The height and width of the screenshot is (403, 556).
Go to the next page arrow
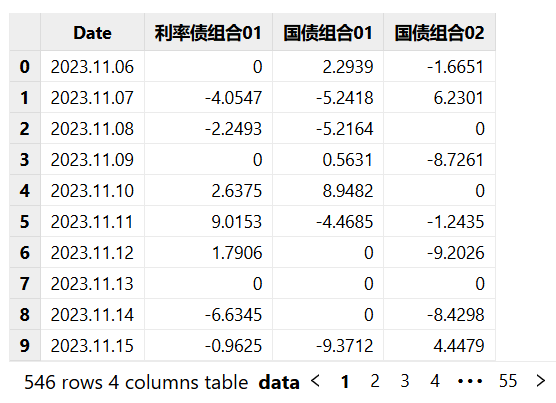541,381
